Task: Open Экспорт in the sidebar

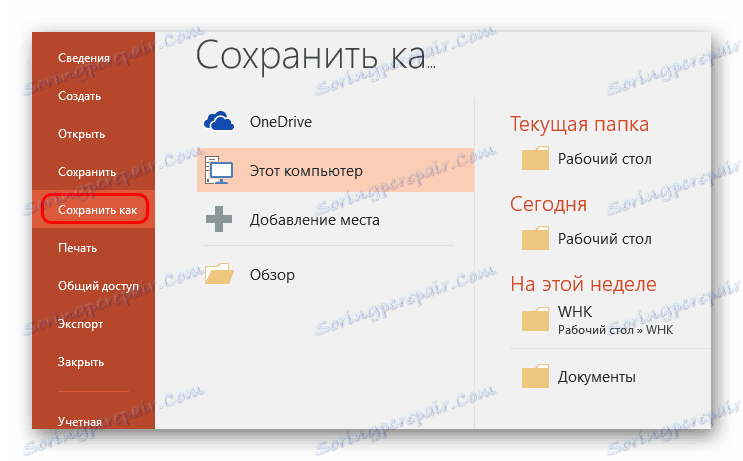Action: tap(80, 324)
